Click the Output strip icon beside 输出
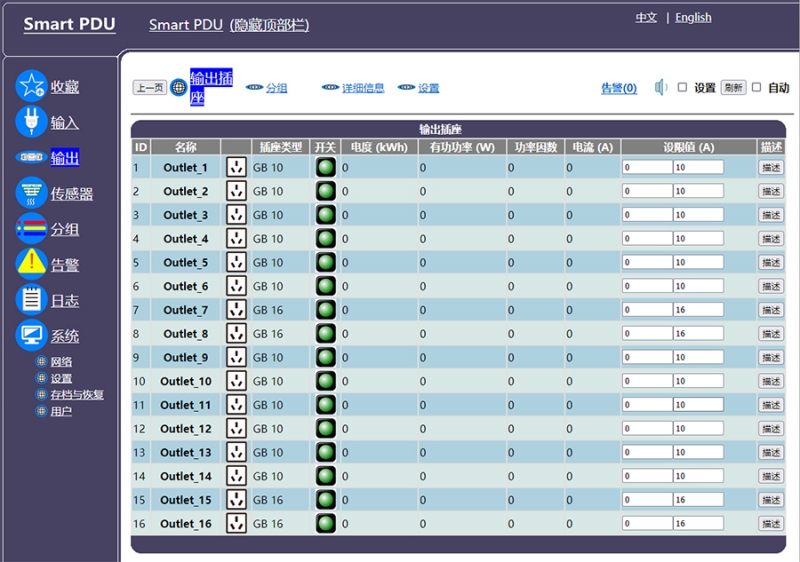The width and height of the screenshot is (800, 562). [31, 157]
